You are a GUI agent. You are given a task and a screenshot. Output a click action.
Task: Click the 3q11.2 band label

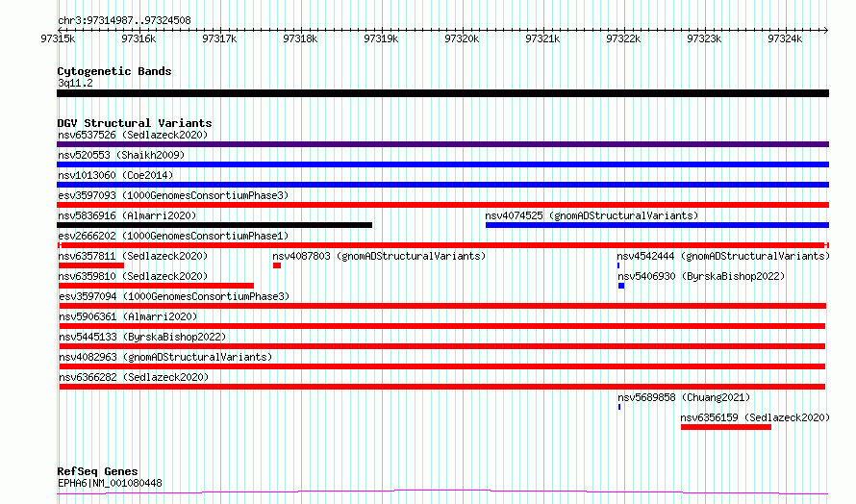point(75,83)
